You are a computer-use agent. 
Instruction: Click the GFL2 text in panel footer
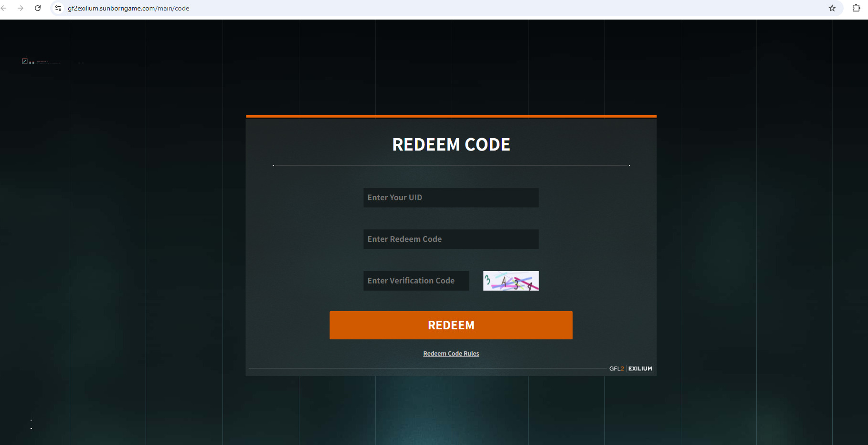(x=616, y=369)
